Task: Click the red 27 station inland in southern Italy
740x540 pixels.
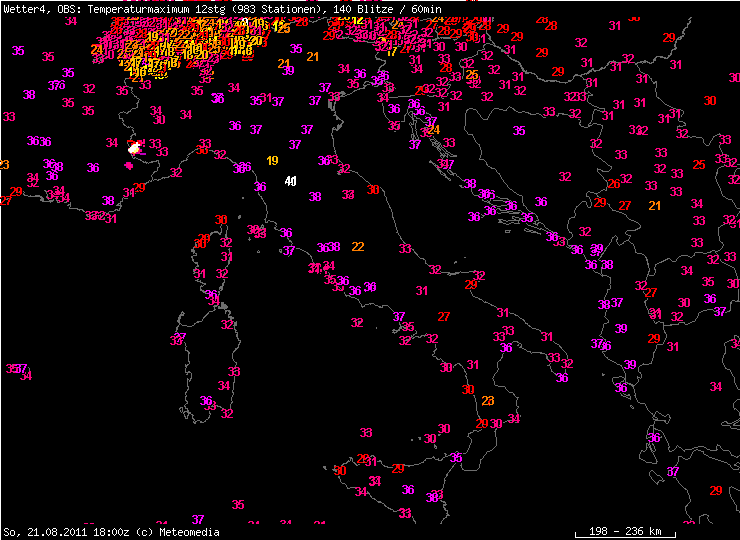Action: point(443,316)
